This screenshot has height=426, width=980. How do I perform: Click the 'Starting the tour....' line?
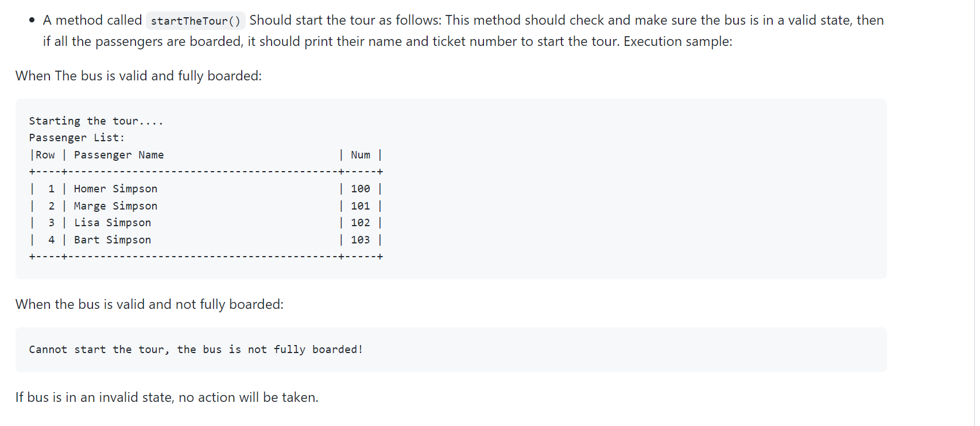point(96,121)
